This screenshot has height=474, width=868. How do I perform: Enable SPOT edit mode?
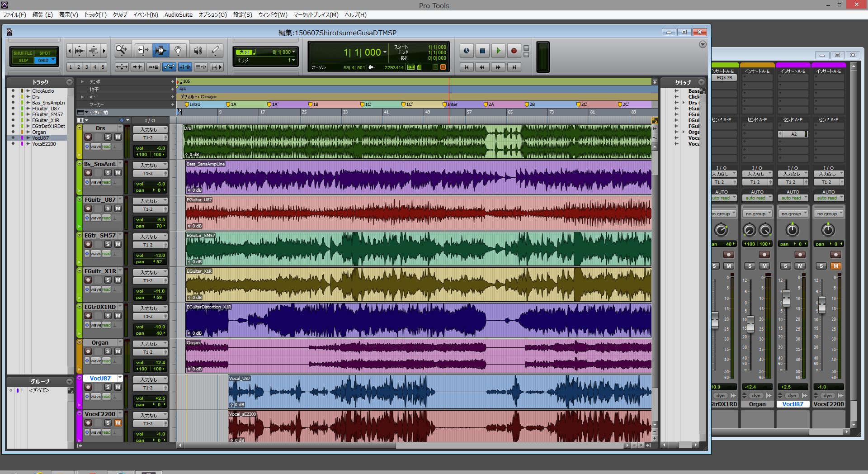pyautogui.click(x=45, y=53)
